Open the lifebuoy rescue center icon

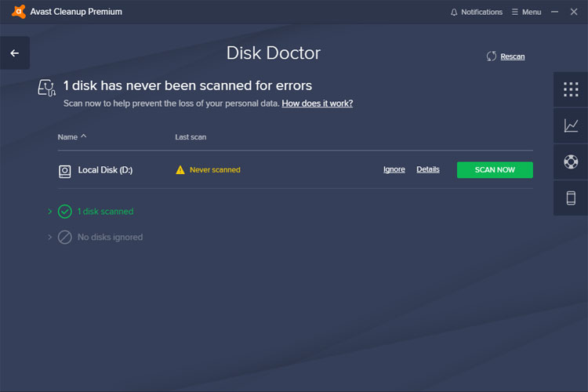(x=571, y=162)
